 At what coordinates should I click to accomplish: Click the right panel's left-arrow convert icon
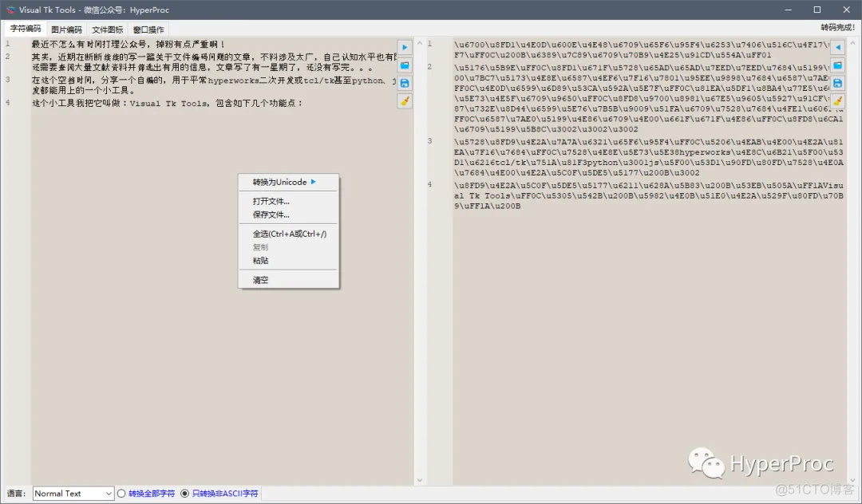(x=838, y=47)
